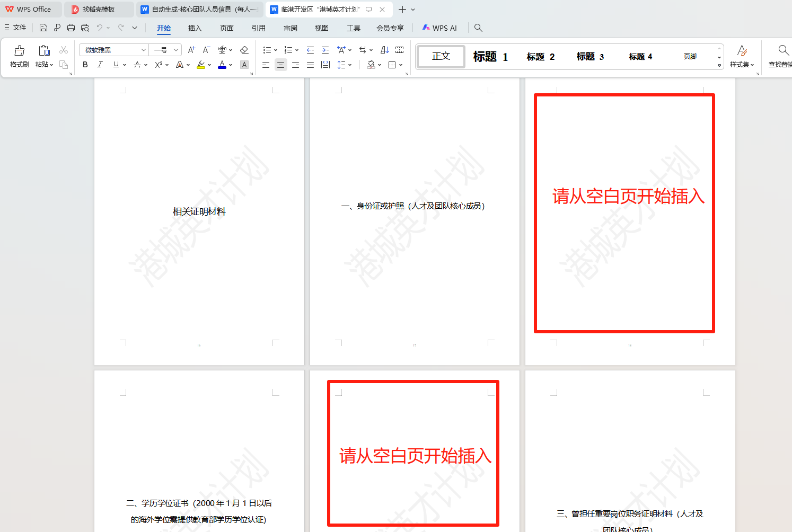Click the increase indent icon
792x532 pixels.
[x=325, y=50]
